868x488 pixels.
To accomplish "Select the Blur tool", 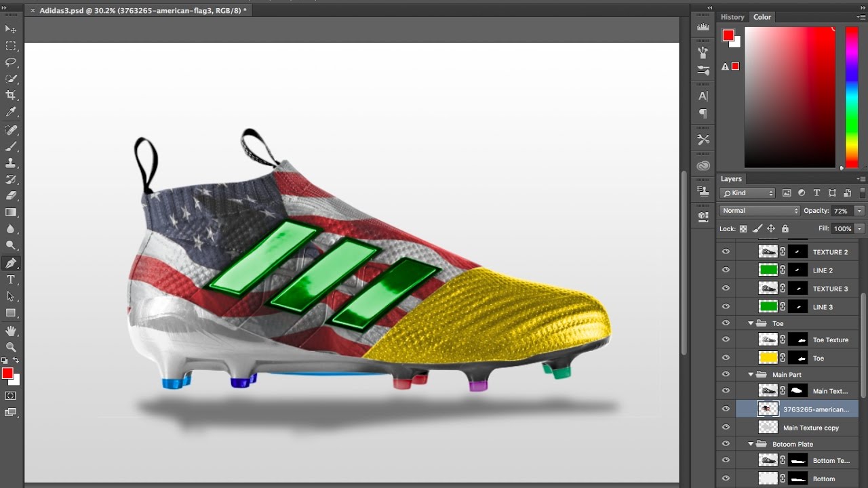I will pyautogui.click(x=11, y=230).
